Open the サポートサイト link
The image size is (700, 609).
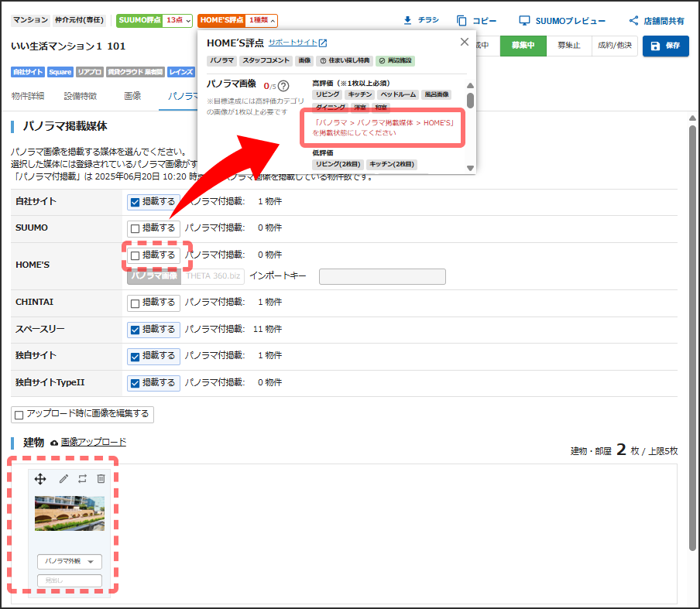click(297, 43)
